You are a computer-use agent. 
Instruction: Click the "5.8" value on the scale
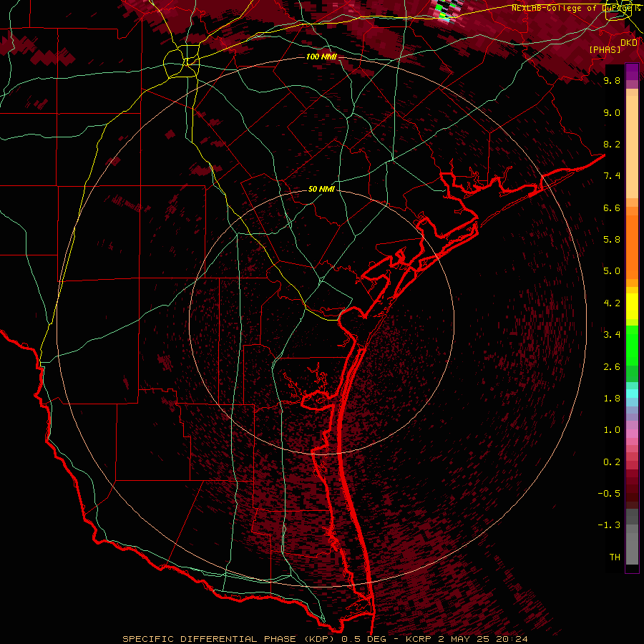tap(612, 240)
